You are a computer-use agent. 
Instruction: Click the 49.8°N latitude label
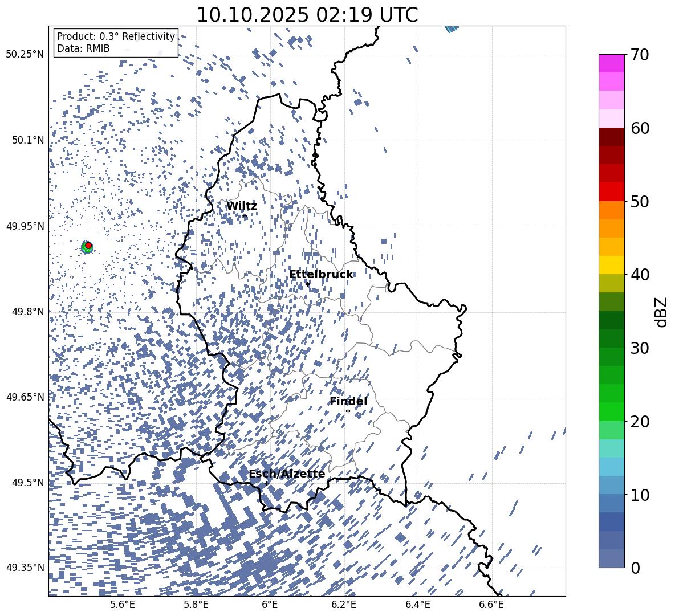[x=27, y=312]
